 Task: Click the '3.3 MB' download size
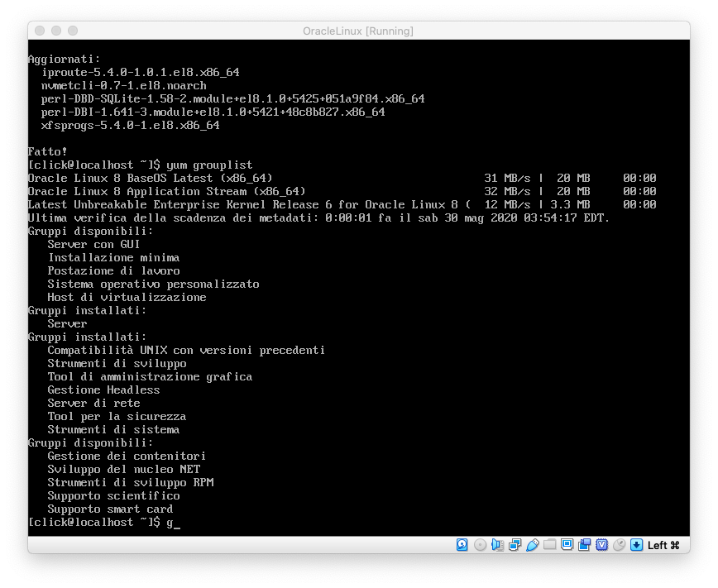(570, 205)
